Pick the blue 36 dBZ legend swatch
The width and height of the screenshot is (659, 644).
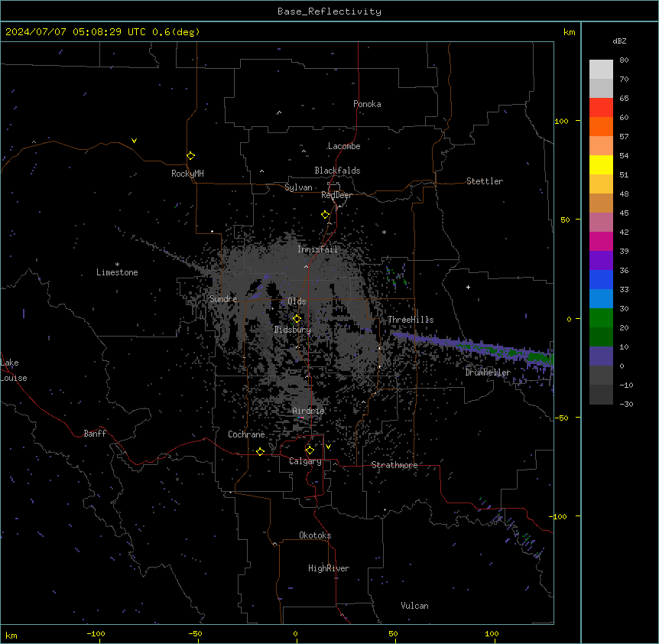tap(601, 279)
